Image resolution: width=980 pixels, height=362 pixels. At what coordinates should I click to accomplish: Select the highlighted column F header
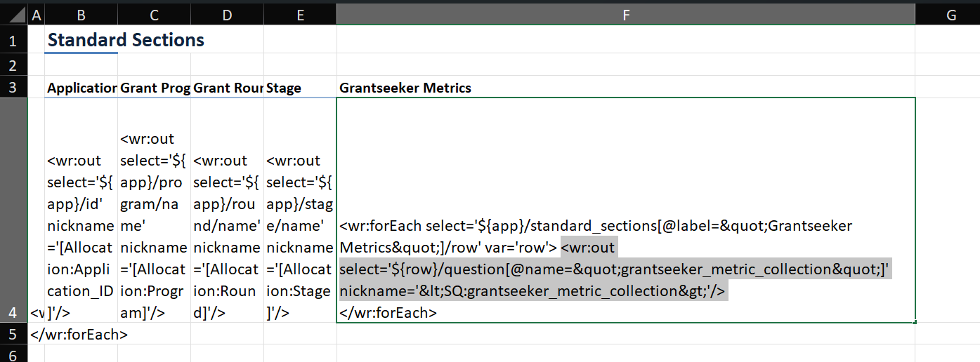point(625,14)
